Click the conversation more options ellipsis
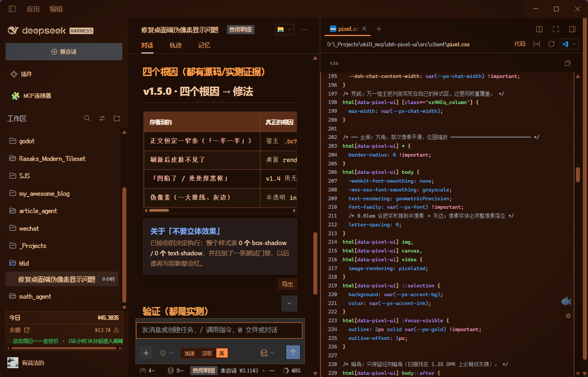 [304, 29]
